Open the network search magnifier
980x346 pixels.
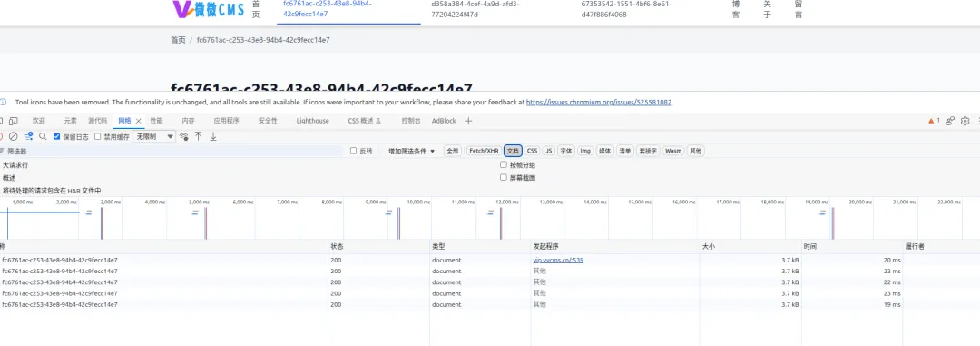[x=44, y=136]
